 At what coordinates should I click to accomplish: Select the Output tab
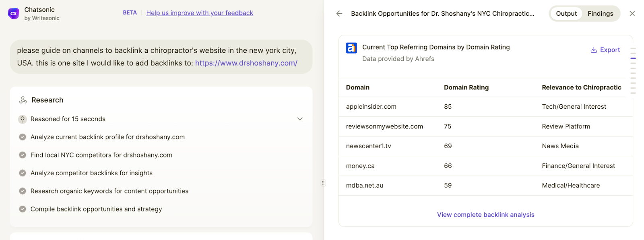[566, 14]
